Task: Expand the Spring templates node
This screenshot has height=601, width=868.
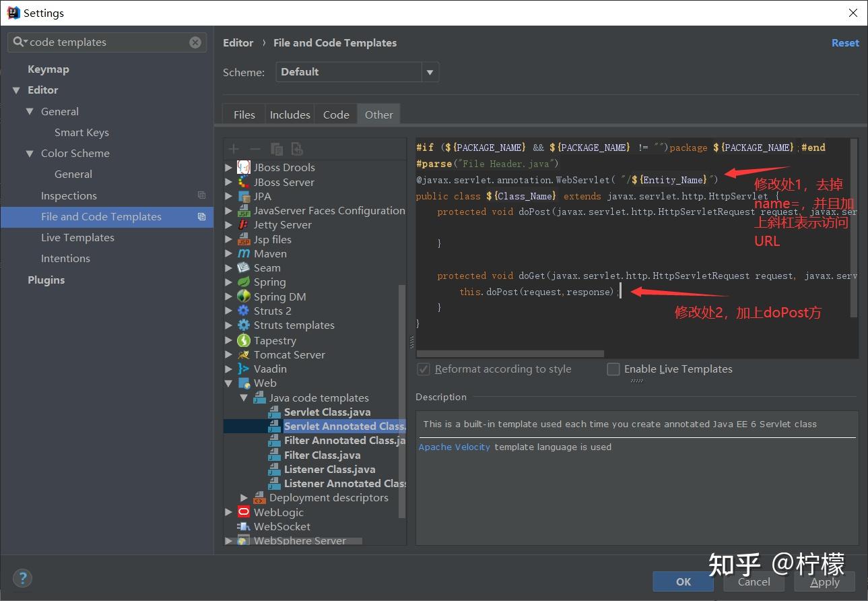Action: coord(229,282)
